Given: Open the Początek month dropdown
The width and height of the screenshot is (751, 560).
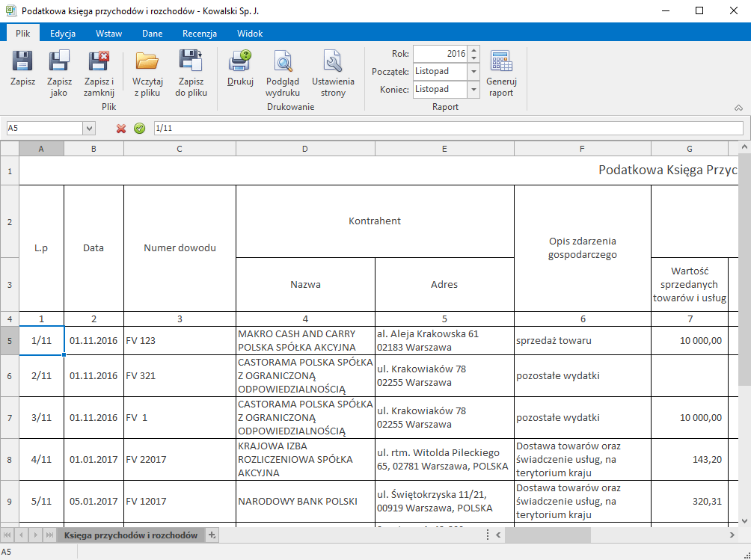Looking at the screenshot, I should coord(473,73).
